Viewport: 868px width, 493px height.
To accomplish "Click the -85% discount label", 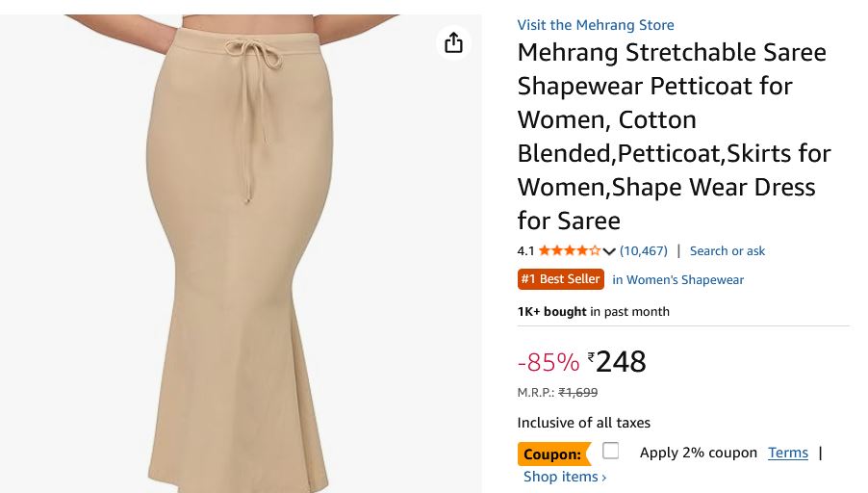I will [x=549, y=362].
